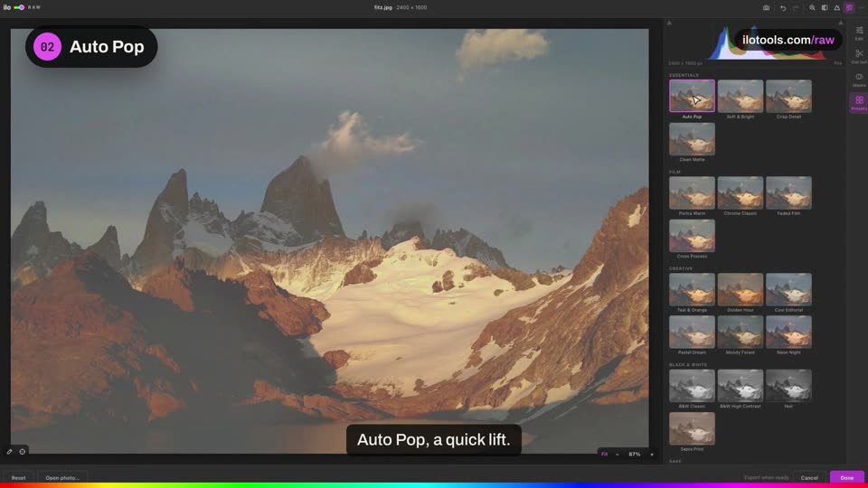868x488 pixels.
Task: Choose the Portra Warm film preset
Action: pyautogui.click(x=692, y=192)
